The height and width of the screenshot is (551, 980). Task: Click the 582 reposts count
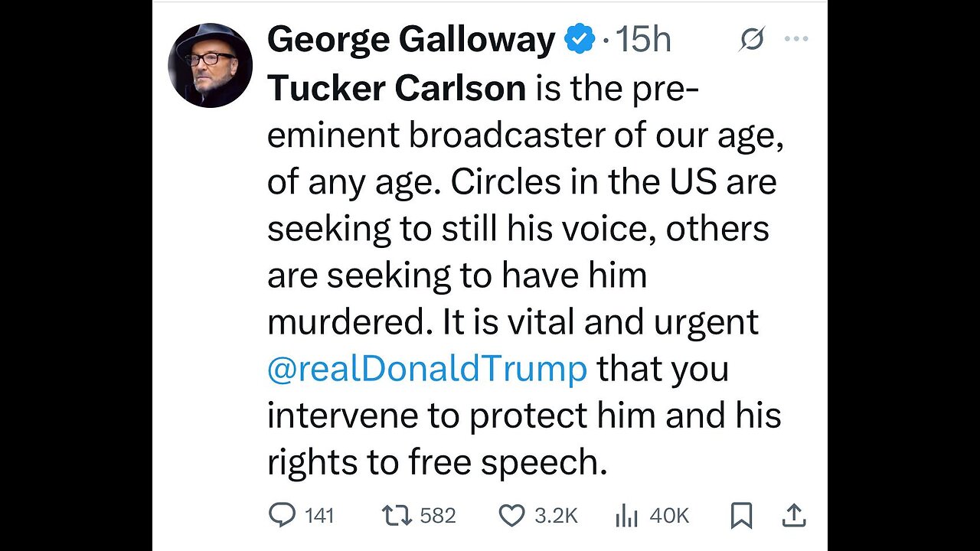(x=438, y=517)
